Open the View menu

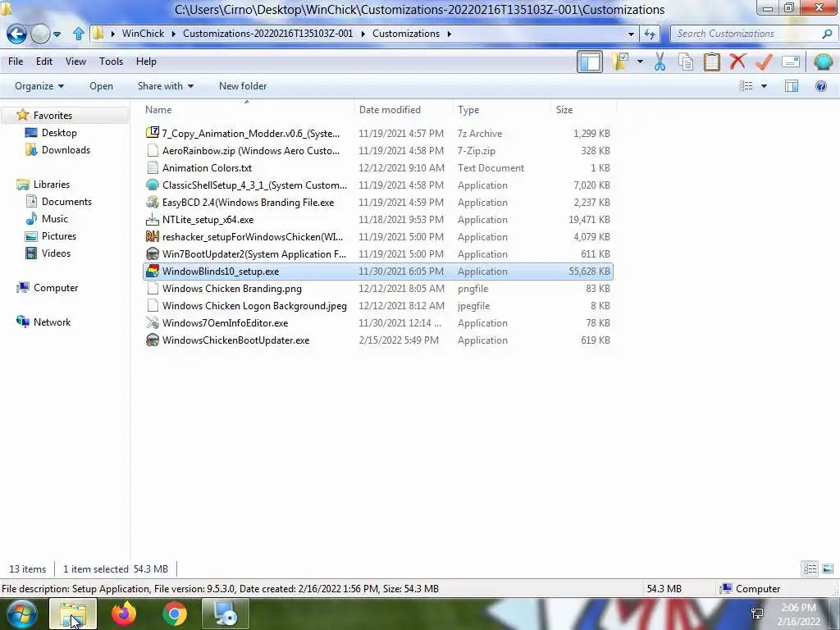click(x=75, y=62)
